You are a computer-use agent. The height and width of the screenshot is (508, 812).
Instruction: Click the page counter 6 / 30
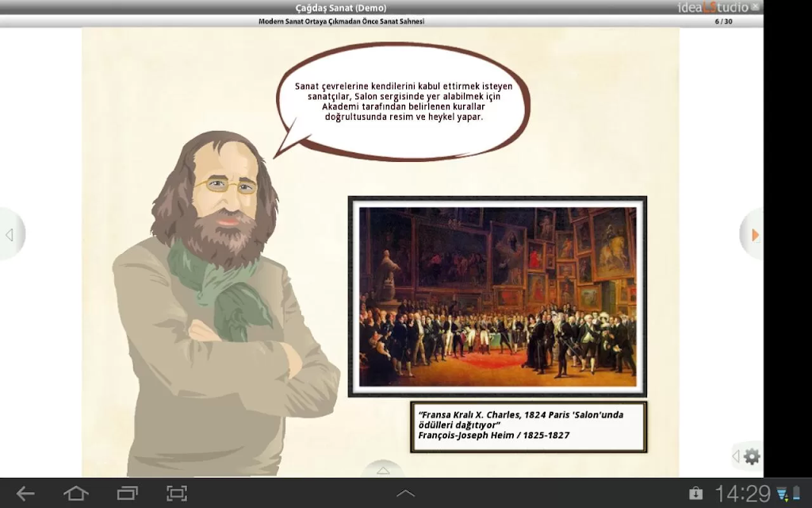tap(723, 21)
